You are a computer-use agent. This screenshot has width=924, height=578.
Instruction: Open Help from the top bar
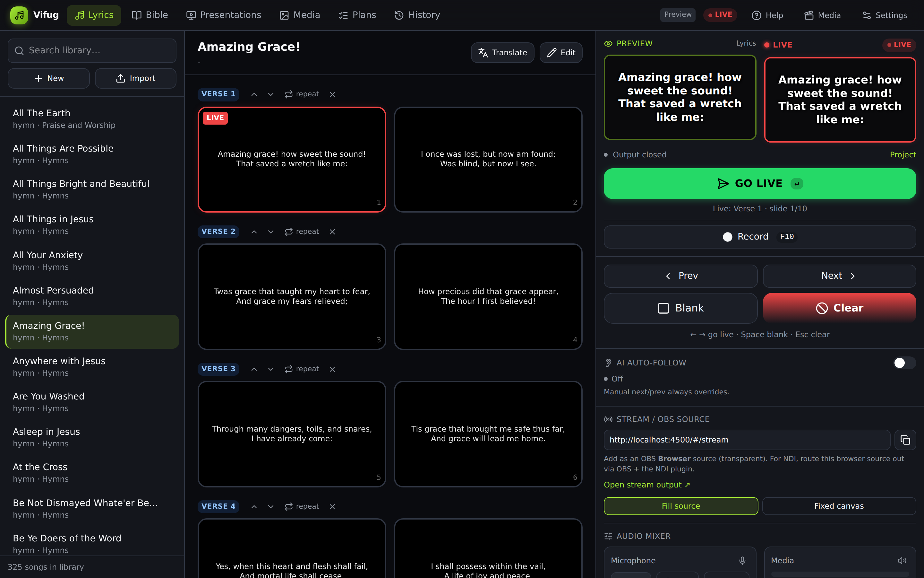click(x=767, y=15)
